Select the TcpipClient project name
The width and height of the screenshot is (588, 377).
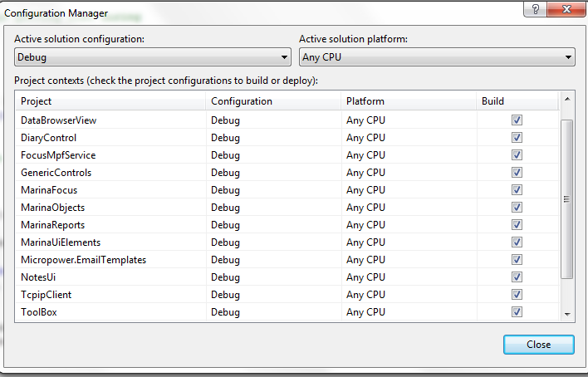(47, 295)
